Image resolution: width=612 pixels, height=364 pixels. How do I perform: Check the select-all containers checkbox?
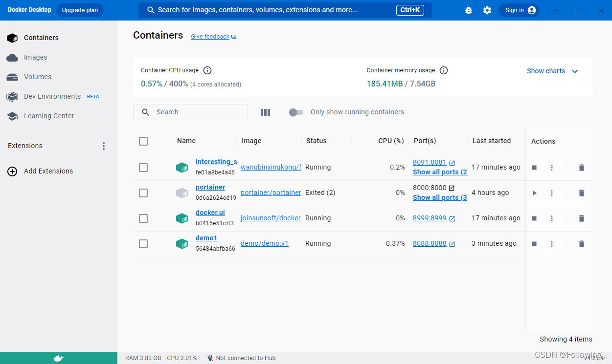[143, 141]
